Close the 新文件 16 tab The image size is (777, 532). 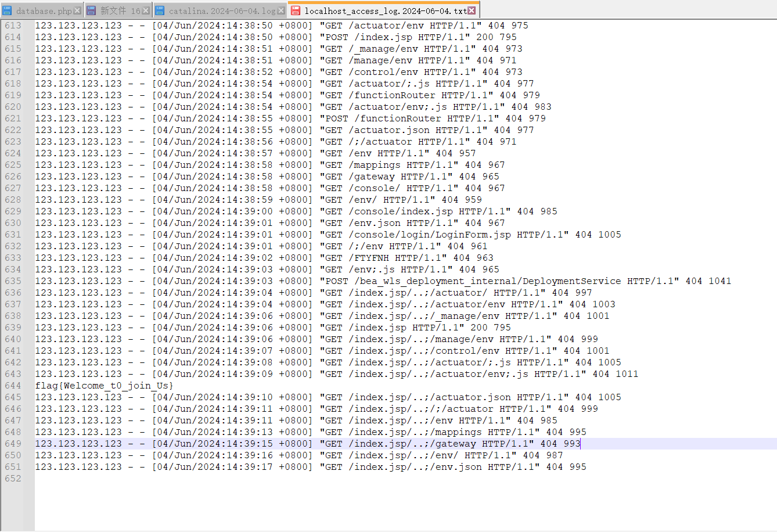coord(146,10)
